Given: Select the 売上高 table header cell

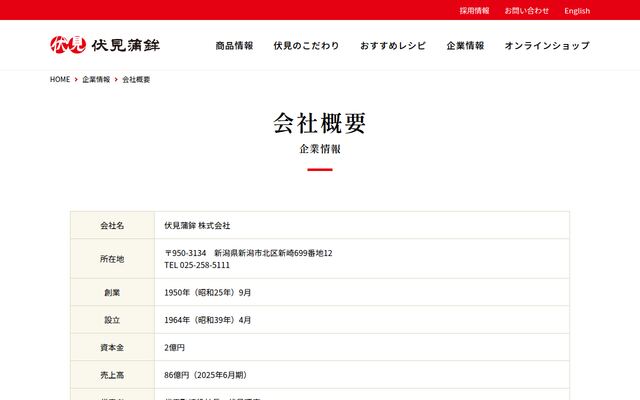Looking at the screenshot, I should tap(113, 375).
